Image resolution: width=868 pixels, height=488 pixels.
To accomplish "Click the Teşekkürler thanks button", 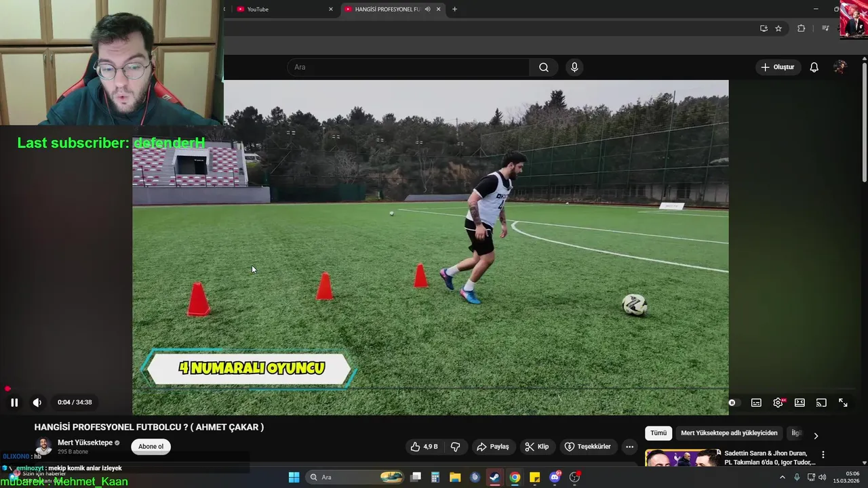I will 588,447.
